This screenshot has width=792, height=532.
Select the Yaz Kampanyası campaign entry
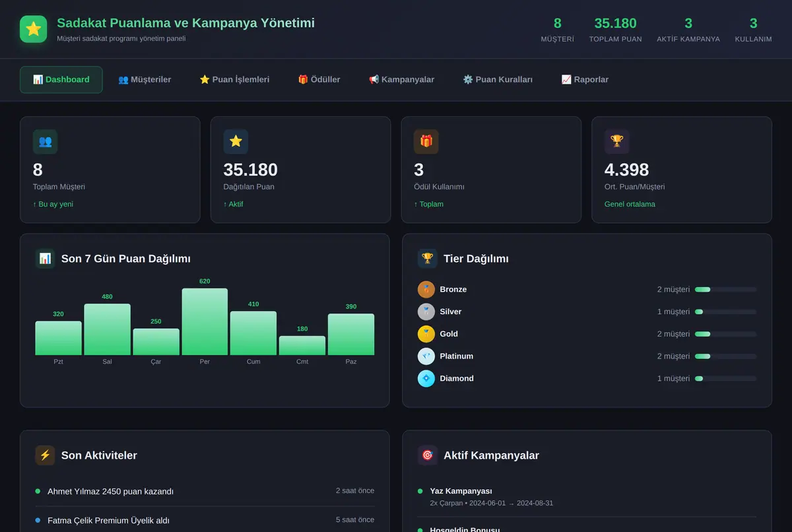click(587, 496)
